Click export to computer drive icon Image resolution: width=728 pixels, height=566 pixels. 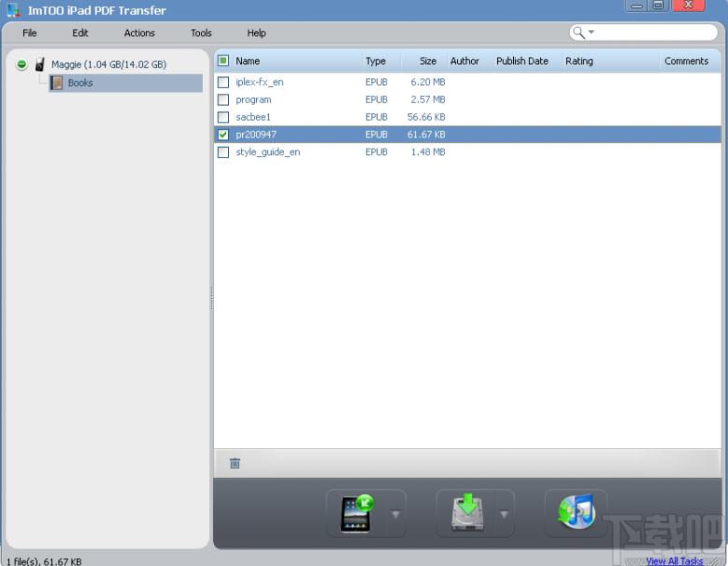(467, 513)
